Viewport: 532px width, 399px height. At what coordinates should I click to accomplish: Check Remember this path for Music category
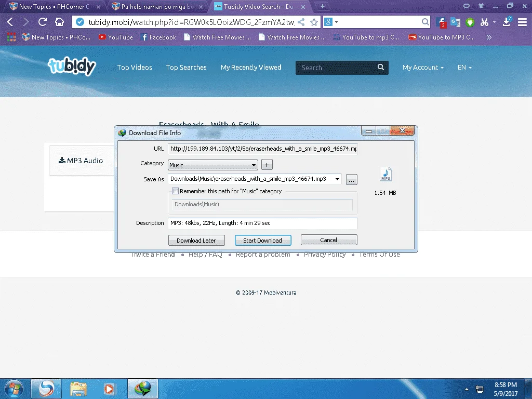tap(176, 191)
